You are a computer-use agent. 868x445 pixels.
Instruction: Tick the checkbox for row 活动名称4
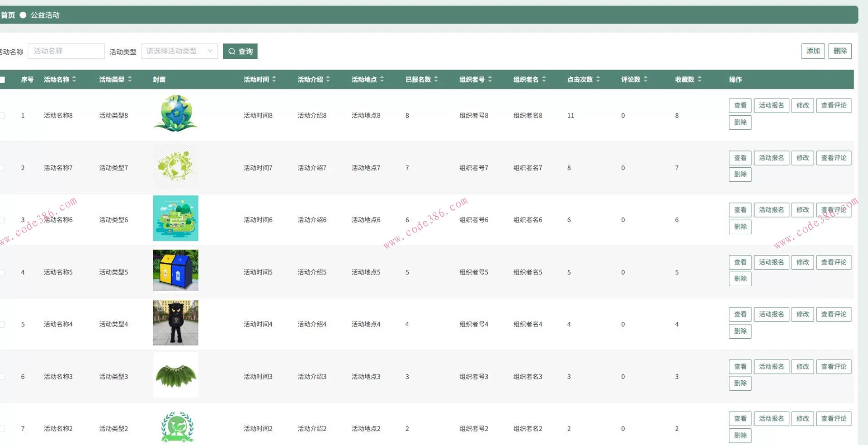click(x=2, y=324)
